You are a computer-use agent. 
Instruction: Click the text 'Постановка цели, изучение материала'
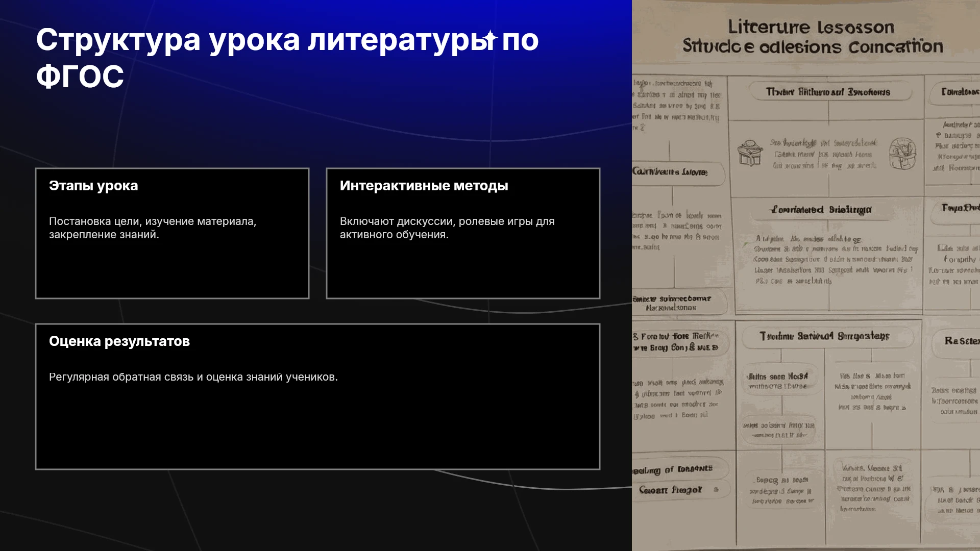tap(153, 221)
